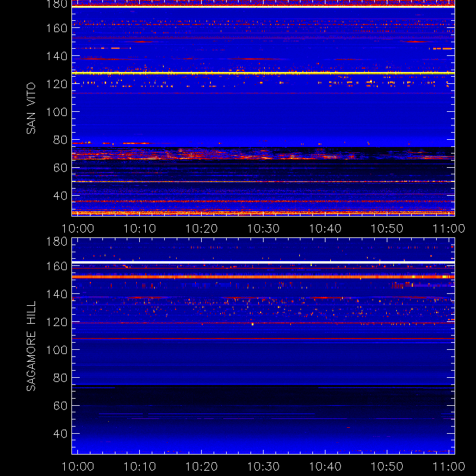Select the 160 tick label on San Vito plot

pyautogui.click(x=57, y=28)
